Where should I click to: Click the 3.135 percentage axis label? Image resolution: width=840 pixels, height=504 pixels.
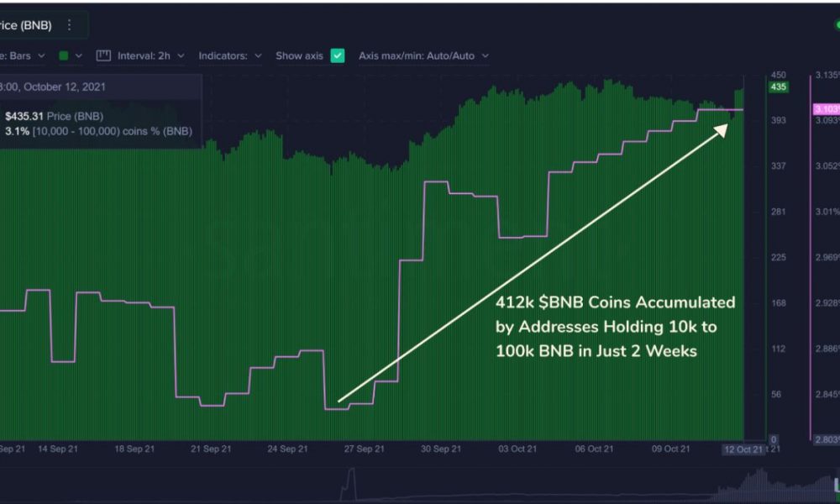click(x=827, y=75)
